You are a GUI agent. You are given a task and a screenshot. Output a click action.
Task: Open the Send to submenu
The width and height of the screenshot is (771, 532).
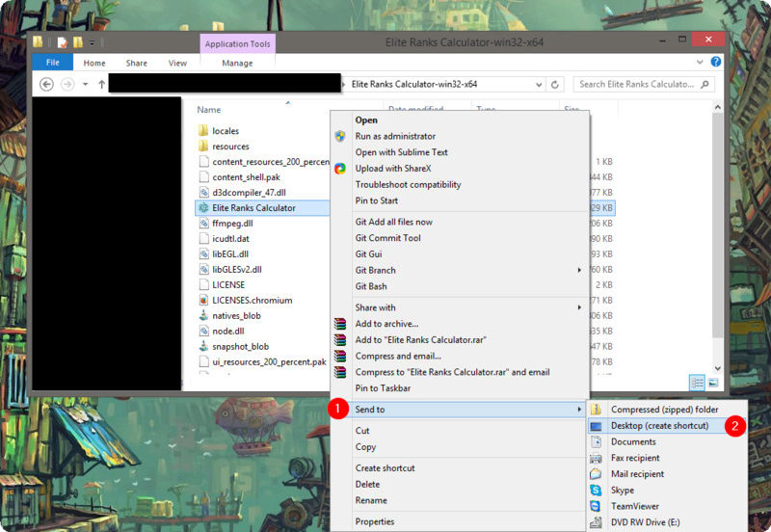click(x=460, y=410)
